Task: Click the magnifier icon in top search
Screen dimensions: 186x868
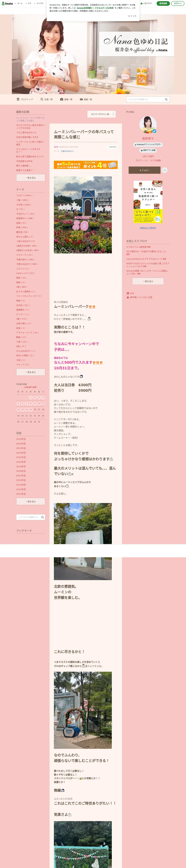Action: (x=166, y=99)
